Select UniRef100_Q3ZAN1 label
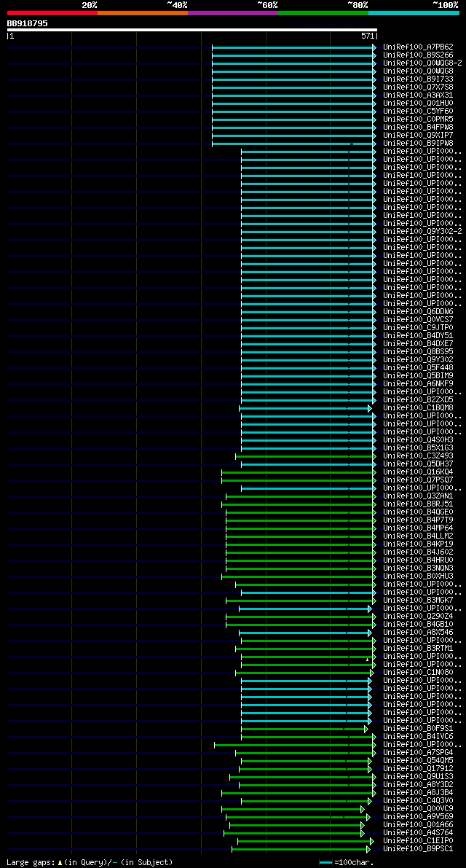466x868 pixels. 418,496
